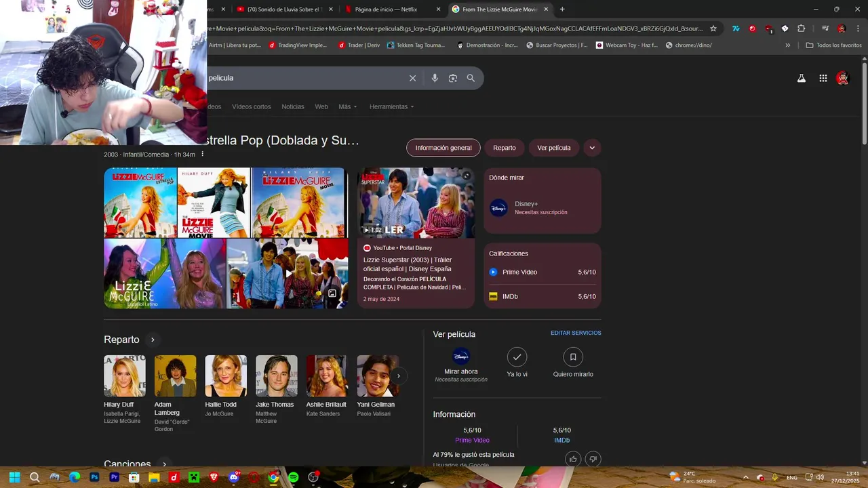The image size is (868, 488).
Task: Open Brave browser from the taskbar
Action: click(x=214, y=477)
